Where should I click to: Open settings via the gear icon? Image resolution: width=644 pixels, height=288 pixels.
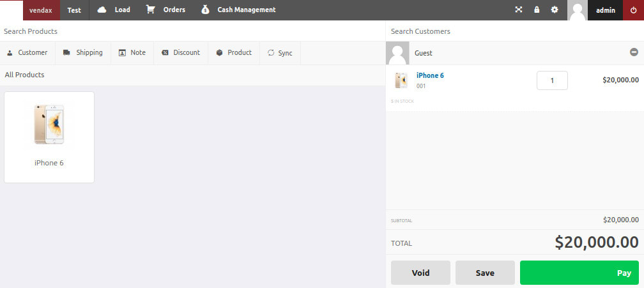coord(555,10)
